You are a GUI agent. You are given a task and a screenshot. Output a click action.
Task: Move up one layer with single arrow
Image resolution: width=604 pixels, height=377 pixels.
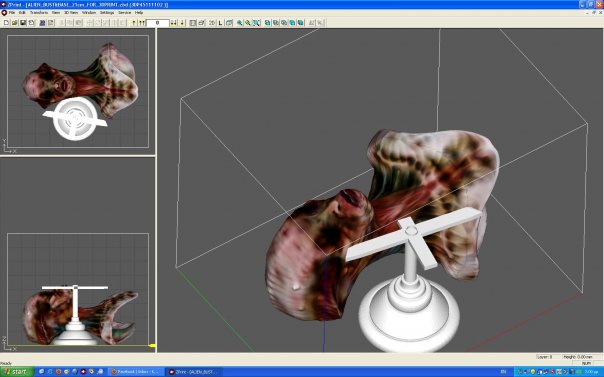[x=134, y=23]
